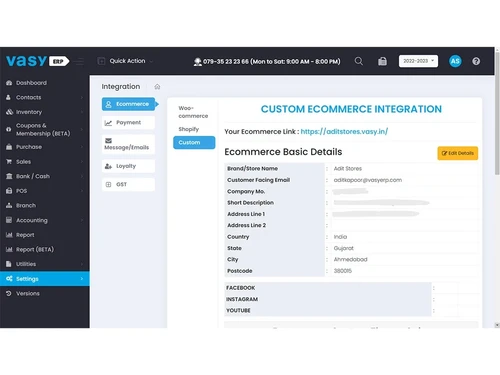Click the clipboard icon in header

(x=382, y=61)
